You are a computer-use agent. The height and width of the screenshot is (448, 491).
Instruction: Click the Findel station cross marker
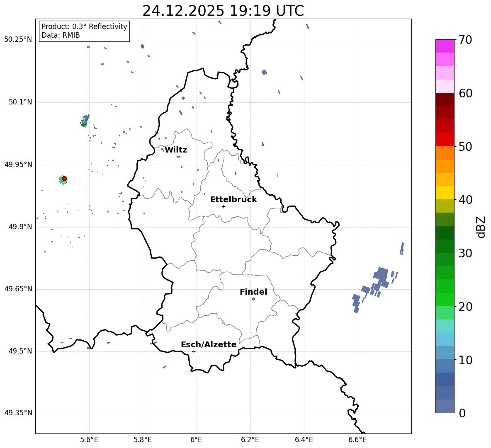[253, 299]
